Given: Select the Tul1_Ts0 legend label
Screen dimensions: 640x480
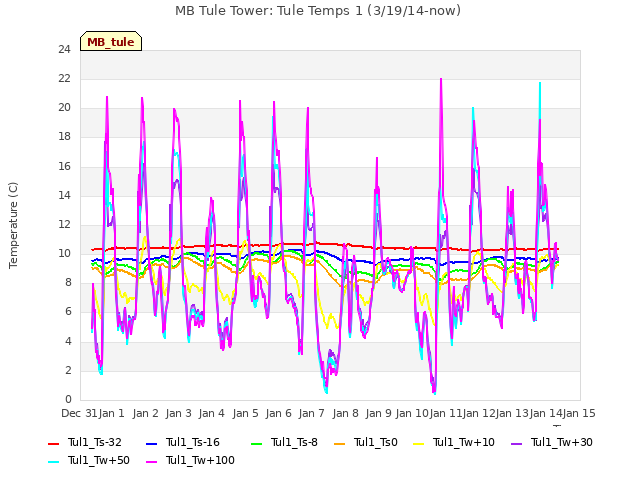Looking at the screenshot, I should (x=376, y=442).
